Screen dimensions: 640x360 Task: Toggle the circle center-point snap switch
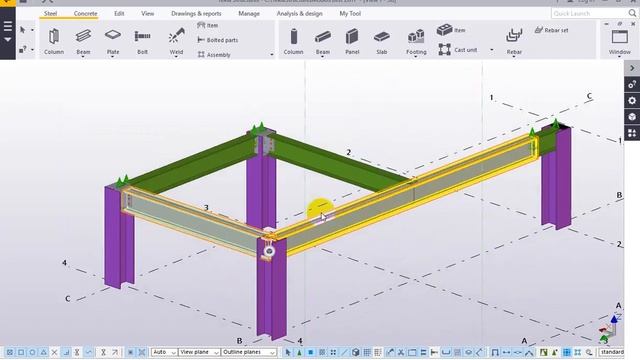[32, 352]
